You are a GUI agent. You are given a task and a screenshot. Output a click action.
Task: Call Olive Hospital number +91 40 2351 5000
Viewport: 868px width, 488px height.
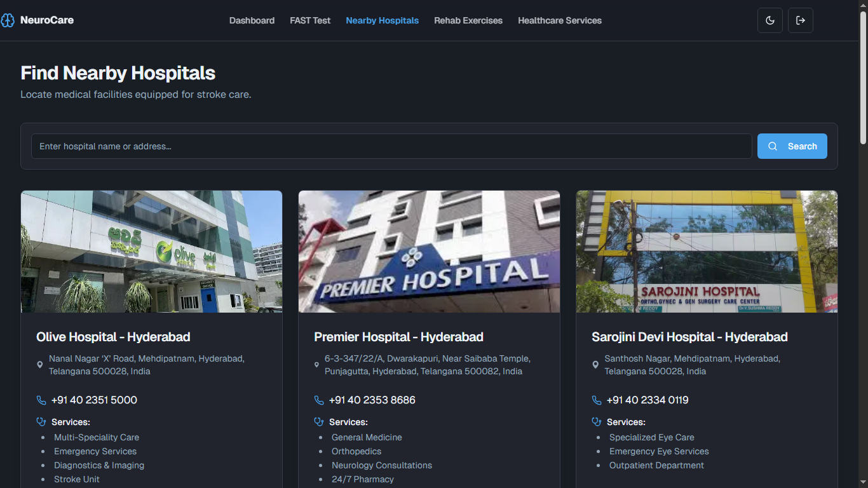pyautogui.click(x=94, y=400)
